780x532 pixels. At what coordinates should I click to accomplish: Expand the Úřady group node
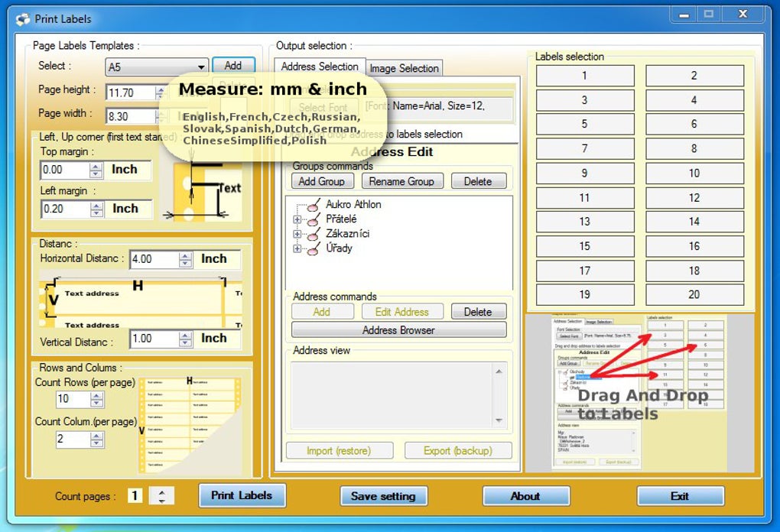[x=297, y=248]
